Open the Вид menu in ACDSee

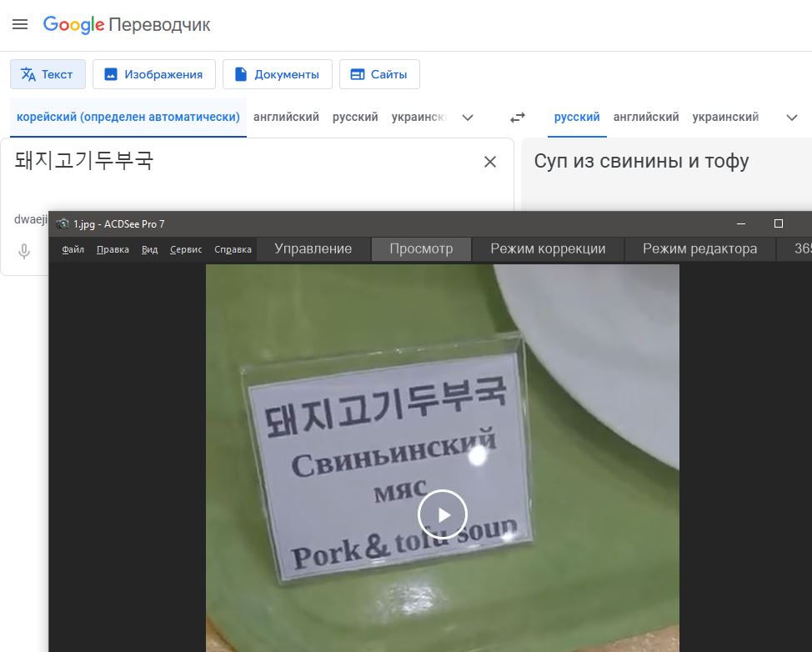pyautogui.click(x=150, y=249)
